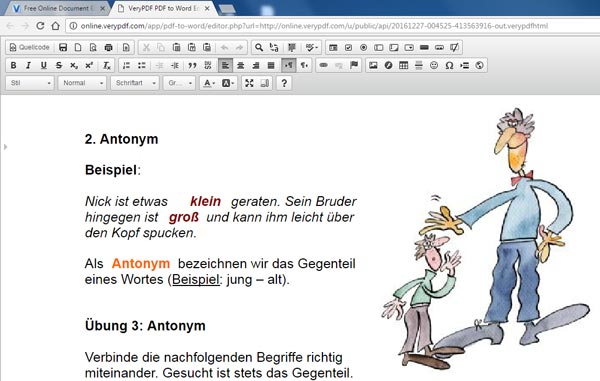Center align the text
The height and width of the screenshot is (381, 600).
(x=241, y=65)
